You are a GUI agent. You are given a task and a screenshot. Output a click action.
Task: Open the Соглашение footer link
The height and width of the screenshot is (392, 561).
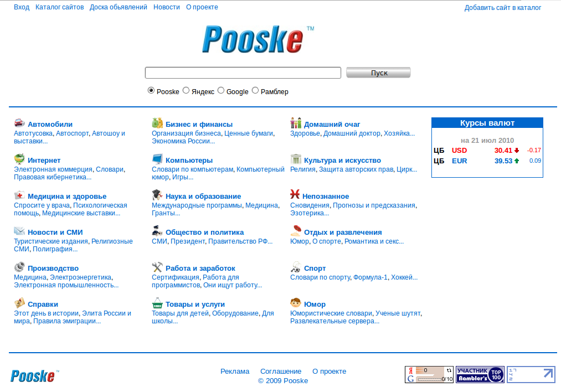coord(281,372)
